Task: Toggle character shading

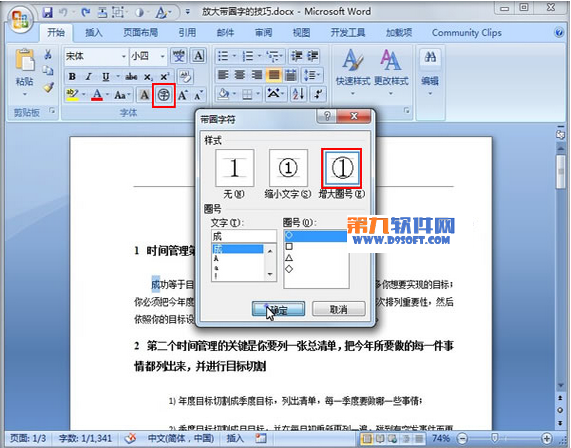Action: pyautogui.click(x=144, y=95)
